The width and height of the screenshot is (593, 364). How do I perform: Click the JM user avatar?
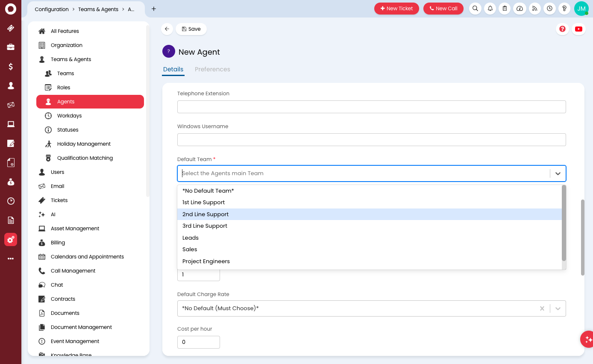tap(581, 9)
